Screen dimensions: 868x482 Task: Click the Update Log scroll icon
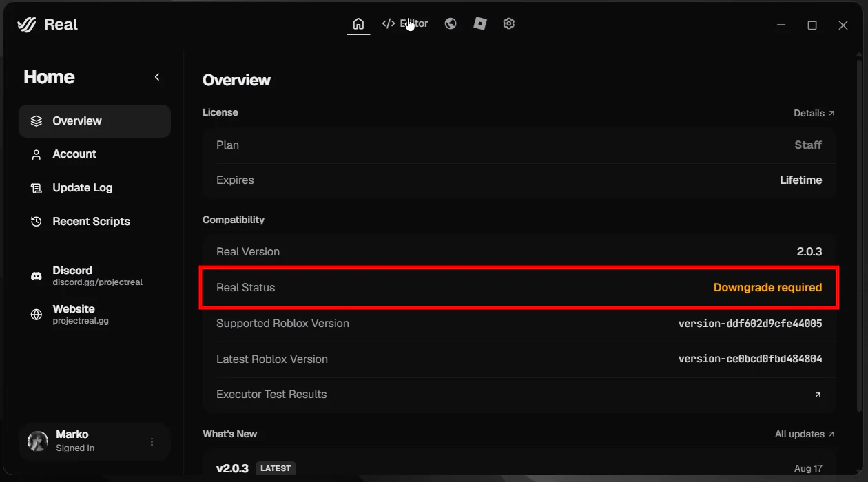(x=37, y=188)
